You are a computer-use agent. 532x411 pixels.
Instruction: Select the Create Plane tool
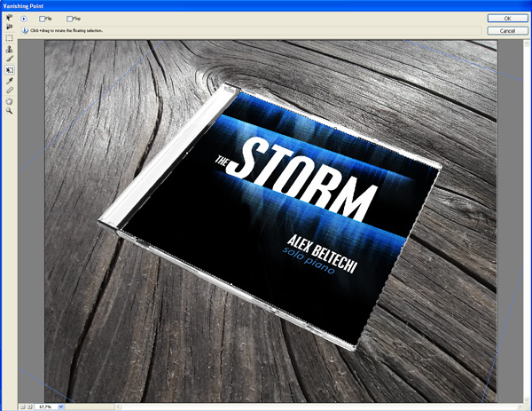point(9,27)
